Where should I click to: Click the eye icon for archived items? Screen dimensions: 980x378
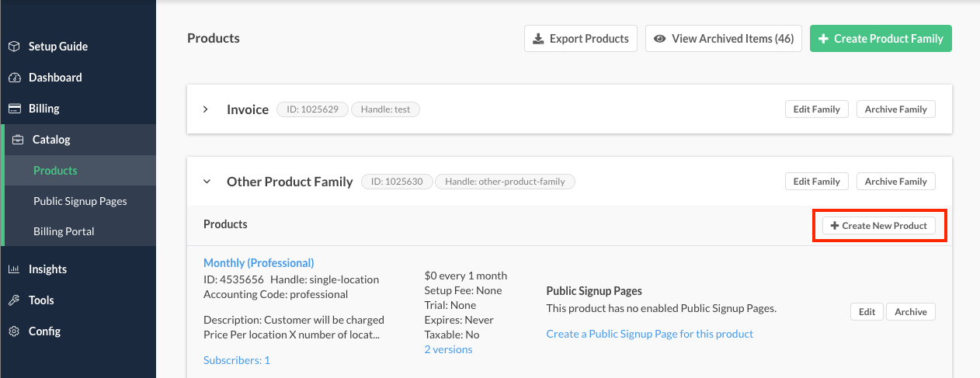660,39
